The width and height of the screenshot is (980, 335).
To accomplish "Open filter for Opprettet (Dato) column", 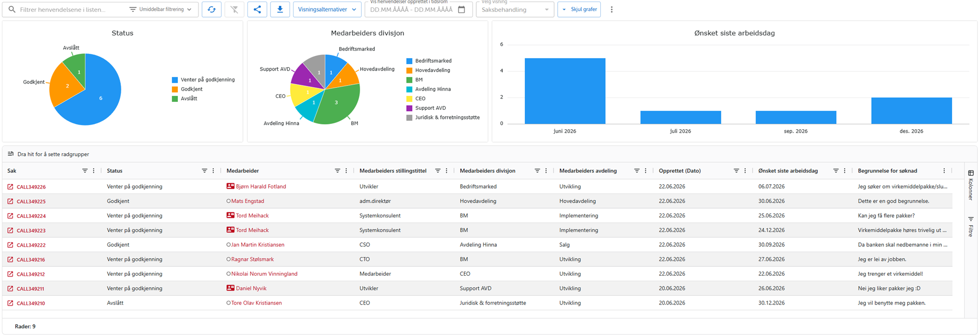I will (736, 171).
